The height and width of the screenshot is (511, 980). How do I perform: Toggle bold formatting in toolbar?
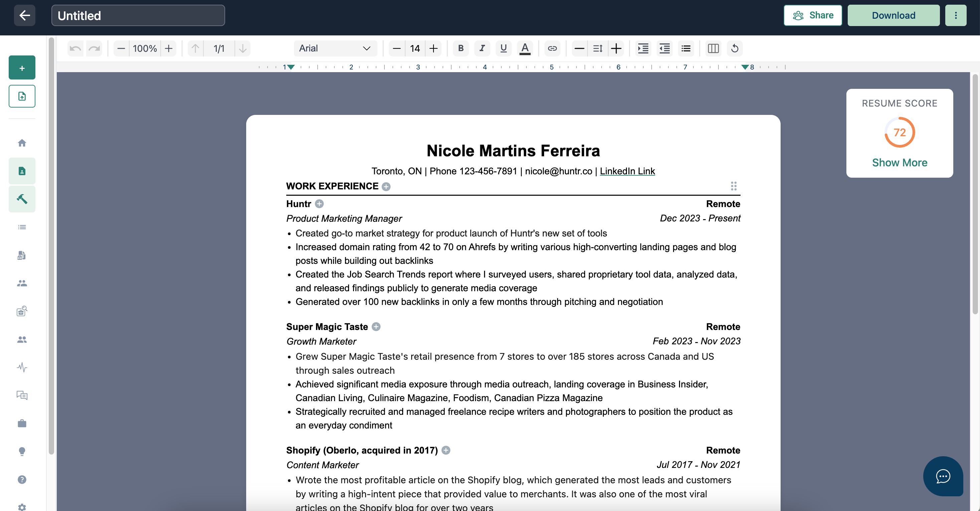(461, 48)
